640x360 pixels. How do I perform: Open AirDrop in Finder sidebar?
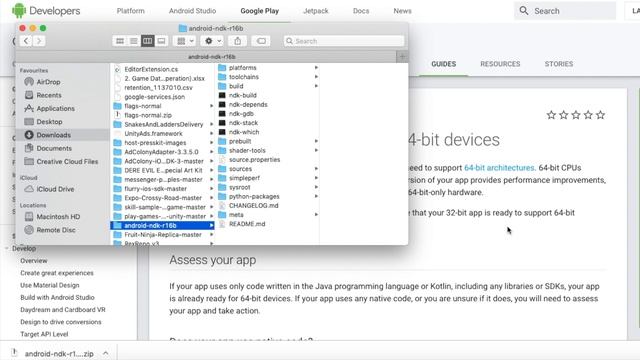[48, 82]
